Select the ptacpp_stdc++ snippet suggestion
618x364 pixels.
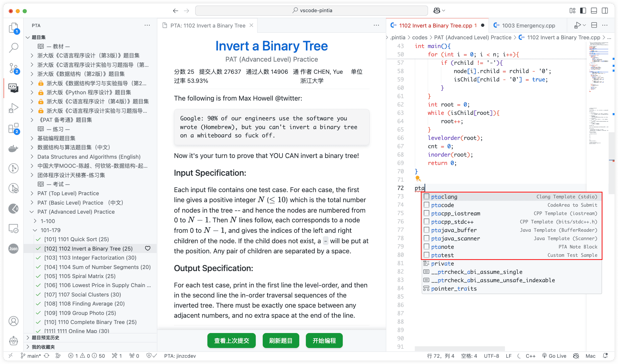point(512,222)
